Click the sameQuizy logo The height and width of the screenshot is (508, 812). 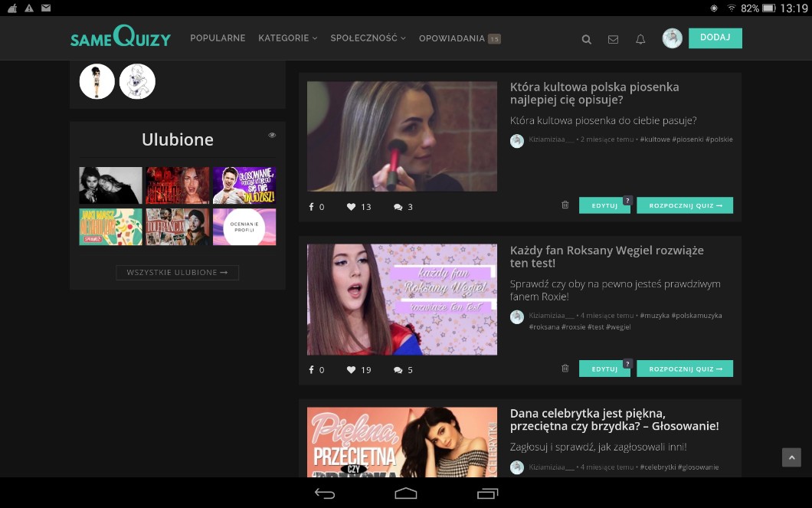(x=120, y=37)
